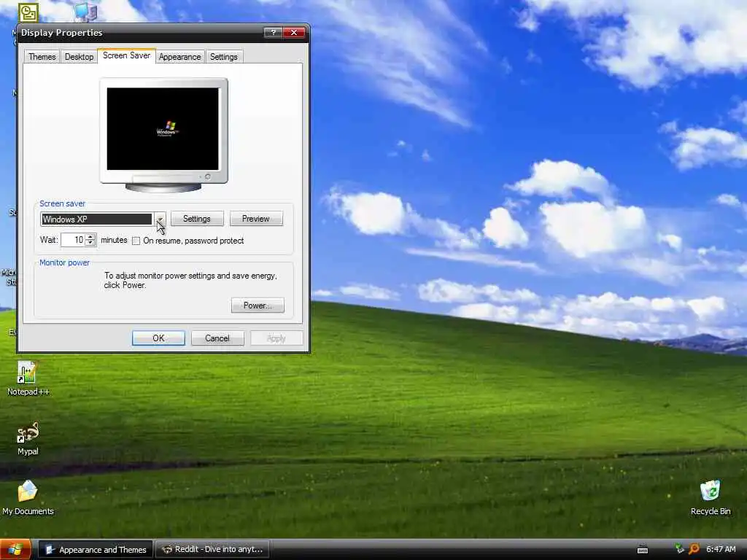Open the Windows Start button
Image resolution: width=747 pixels, height=560 pixels.
[x=15, y=550]
